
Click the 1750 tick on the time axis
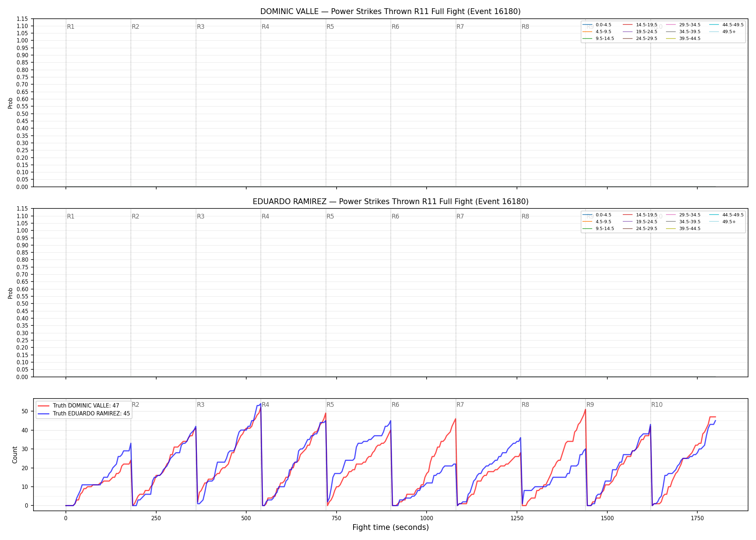[697, 518]
